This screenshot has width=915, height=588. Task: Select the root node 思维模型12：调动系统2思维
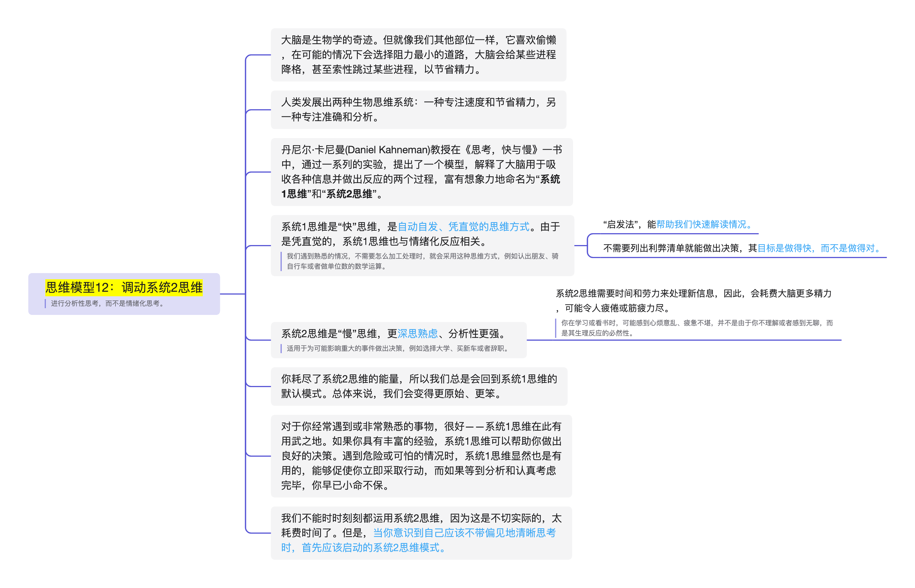(124, 287)
